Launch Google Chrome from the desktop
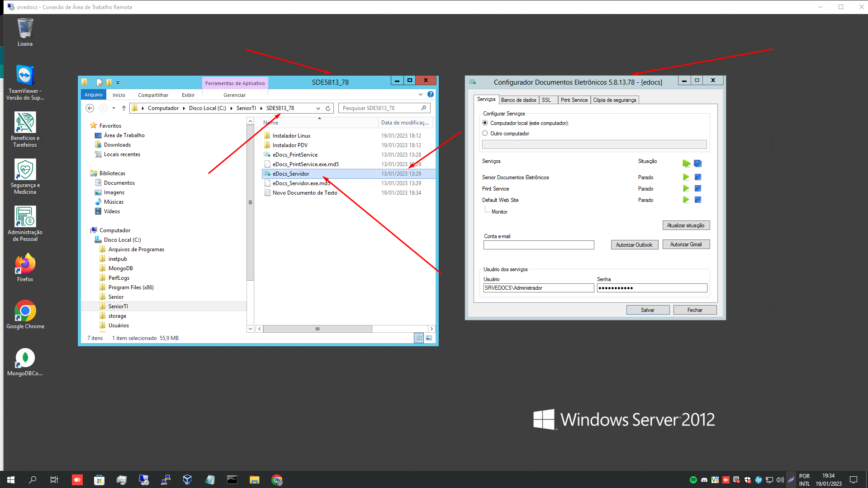 25,315
